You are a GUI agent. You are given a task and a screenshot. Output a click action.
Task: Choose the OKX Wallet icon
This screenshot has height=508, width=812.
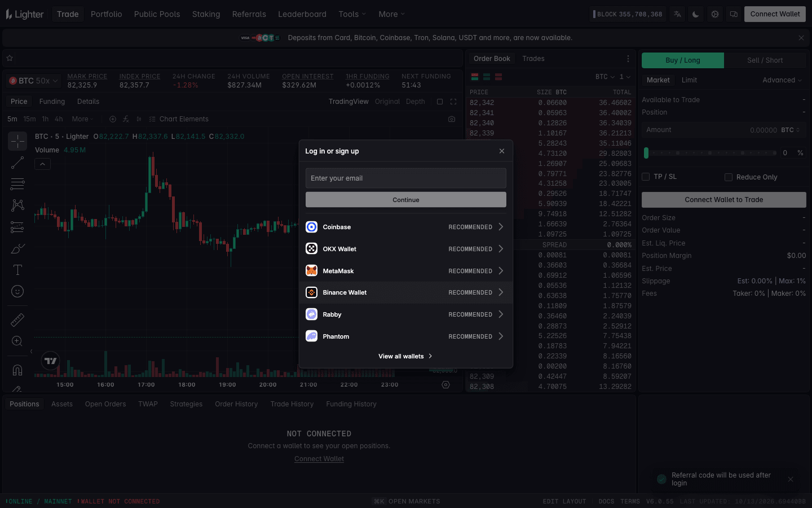311,248
